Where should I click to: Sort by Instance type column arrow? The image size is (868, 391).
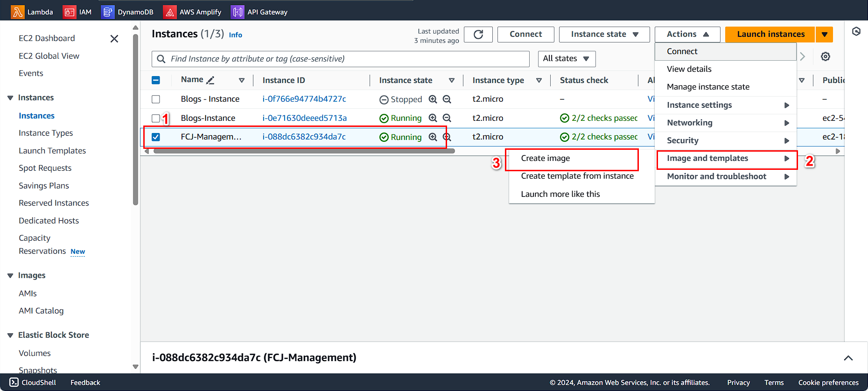click(539, 80)
